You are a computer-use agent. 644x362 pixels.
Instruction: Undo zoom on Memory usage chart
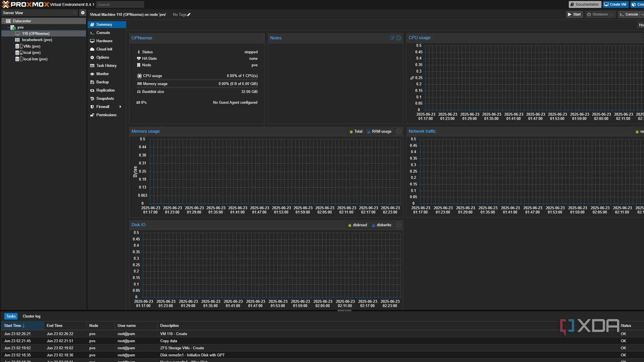398,131
